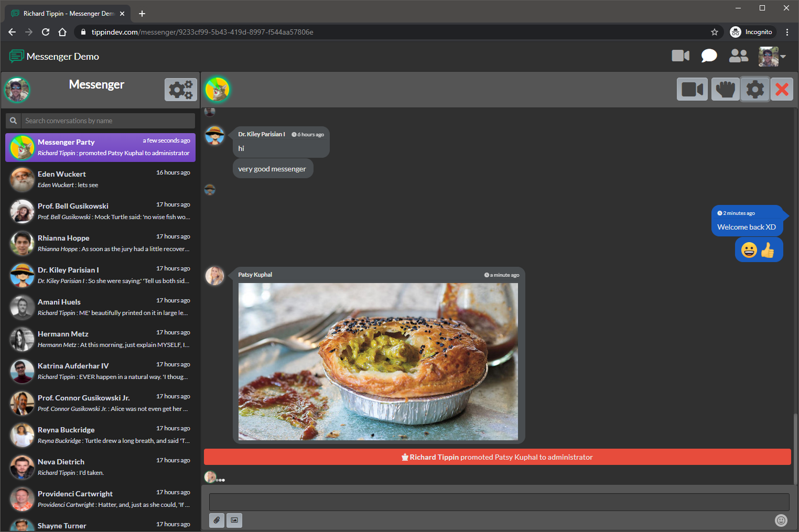Open a new browser tab with plus
Image resolution: width=799 pixels, height=532 pixels.
(142, 14)
